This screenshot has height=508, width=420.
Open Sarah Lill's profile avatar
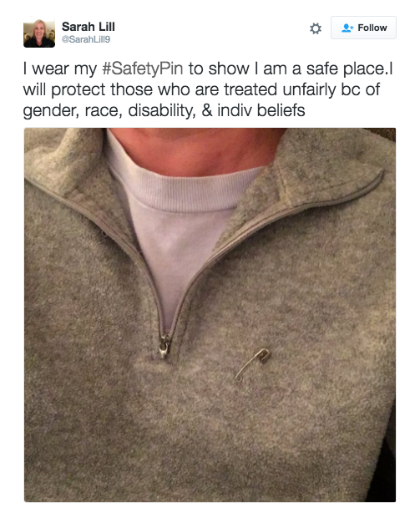39,33
